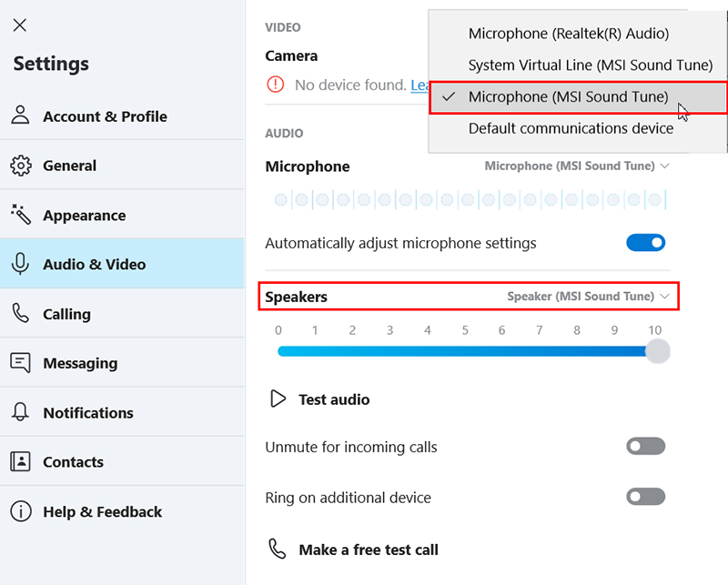Open the Speakers device dropdown
Screen dimensions: 728x585
588,297
